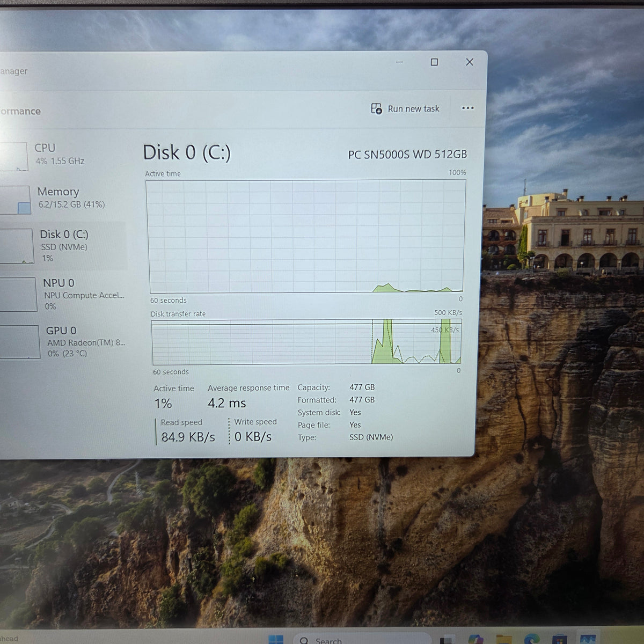Viewport: 644px width, 644px height.
Task: Open Microsoft Edge from the taskbar
Action: click(532, 640)
